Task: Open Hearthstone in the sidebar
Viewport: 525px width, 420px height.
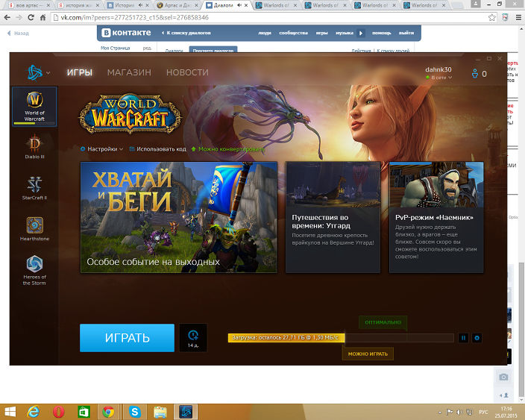Action: tap(34, 228)
